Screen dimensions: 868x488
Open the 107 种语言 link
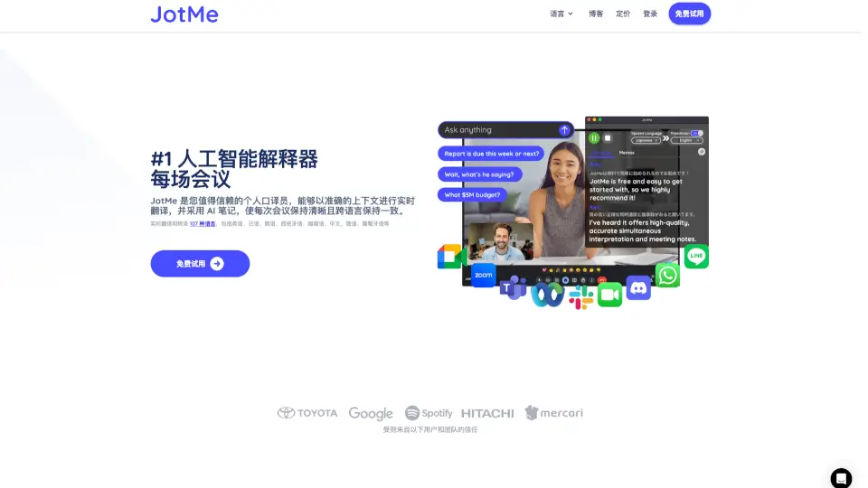[x=203, y=223]
